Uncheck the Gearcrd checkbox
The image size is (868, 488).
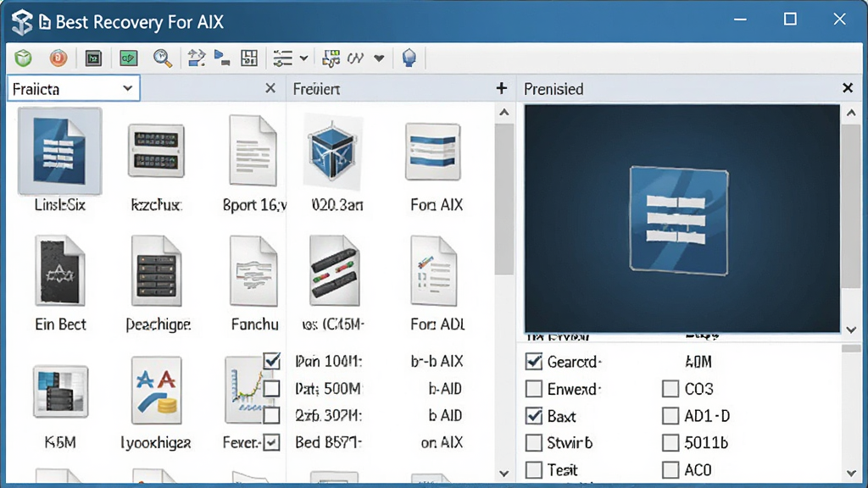click(x=534, y=361)
